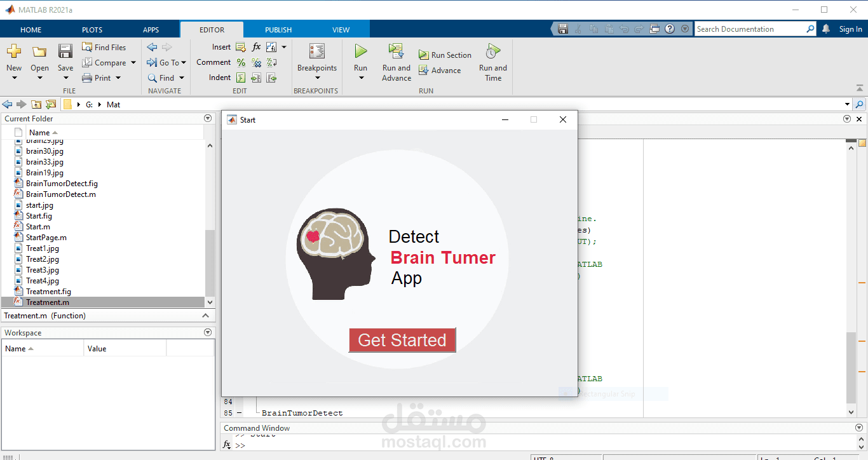Click the Search Documentation field
868x460 pixels.
pyautogui.click(x=750, y=29)
